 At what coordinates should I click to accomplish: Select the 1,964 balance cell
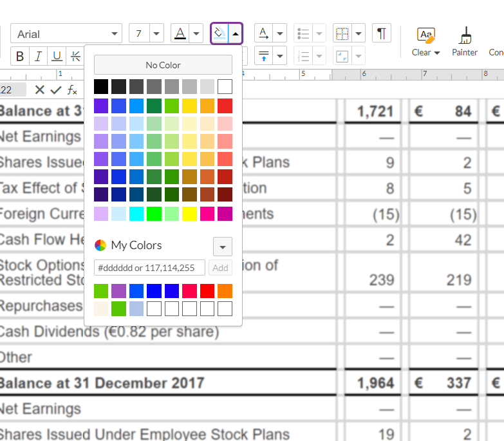click(x=373, y=383)
